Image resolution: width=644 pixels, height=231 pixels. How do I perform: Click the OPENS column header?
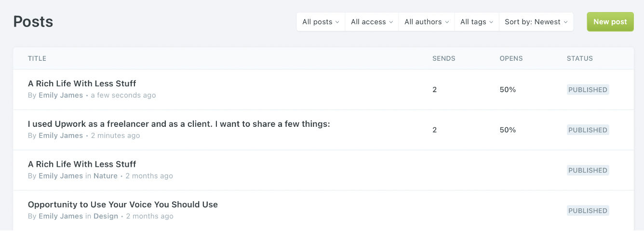point(511,58)
